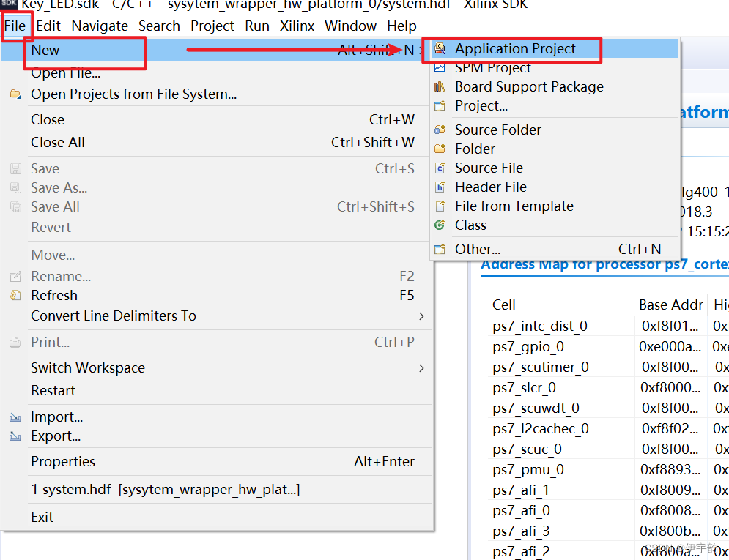Select Close All menu entry
The width and height of the screenshot is (729, 560).
216,143
